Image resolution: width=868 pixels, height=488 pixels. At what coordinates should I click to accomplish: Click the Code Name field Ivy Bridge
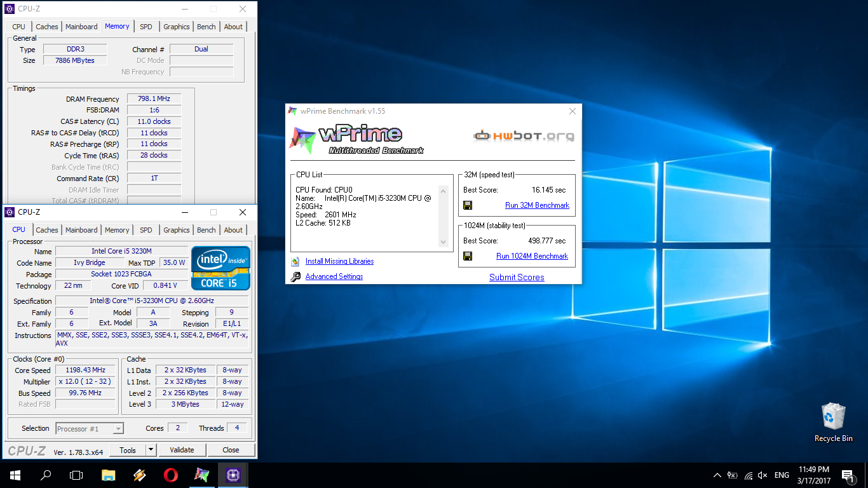[90, 263]
